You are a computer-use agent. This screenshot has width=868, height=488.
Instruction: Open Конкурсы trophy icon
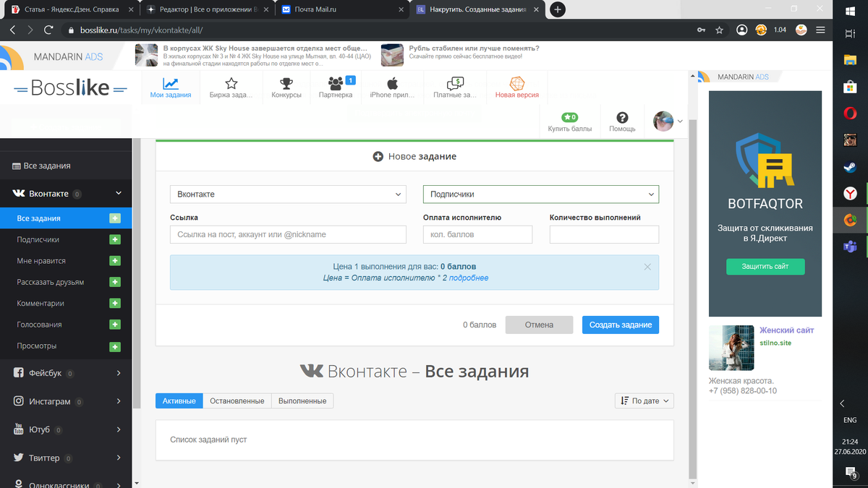[286, 83]
